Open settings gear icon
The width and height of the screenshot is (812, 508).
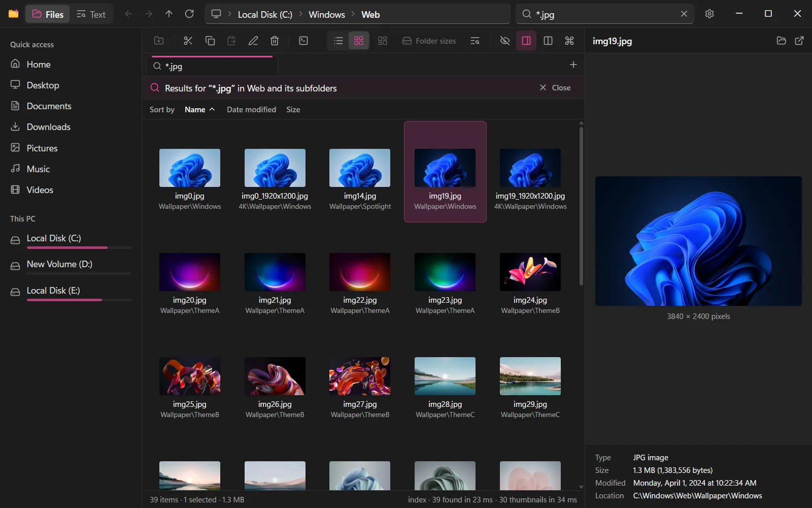709,14
